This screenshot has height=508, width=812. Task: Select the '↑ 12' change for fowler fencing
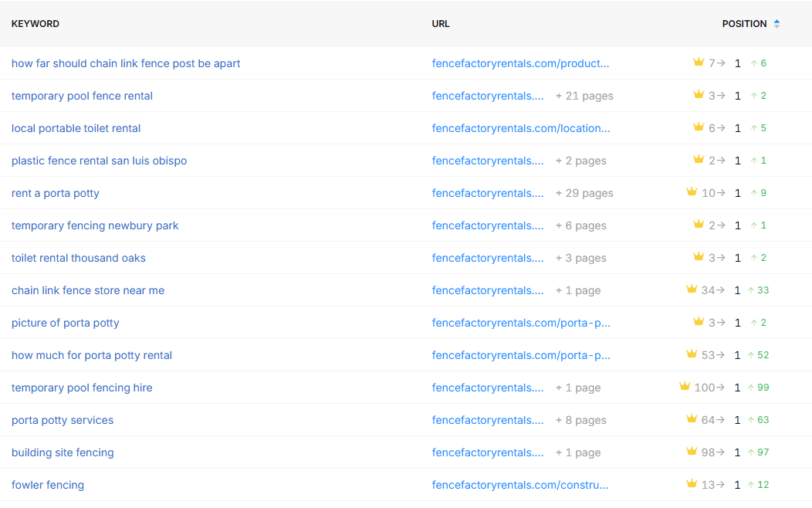pyautogui.click(x=759, y=485)
